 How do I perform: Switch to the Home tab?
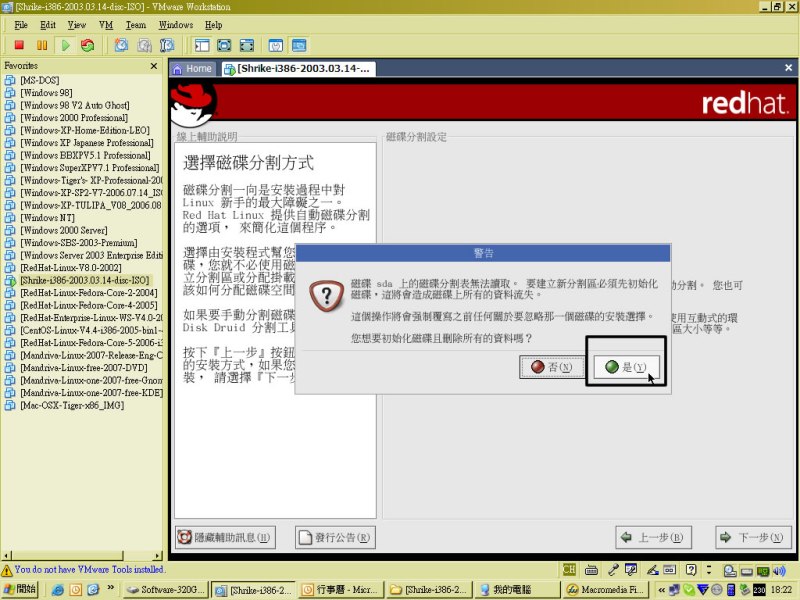pyautogui.click(x=193, y=68)
